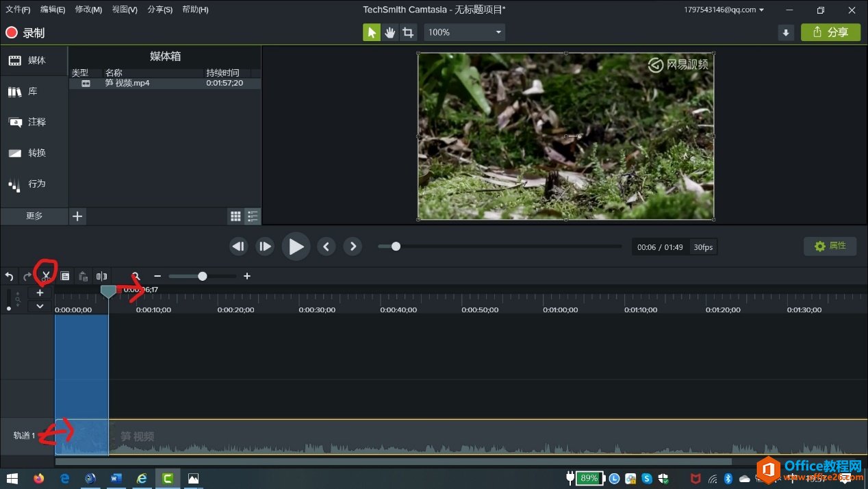Paste onto the timeline

pyautogui.click(x=83, y=277)
